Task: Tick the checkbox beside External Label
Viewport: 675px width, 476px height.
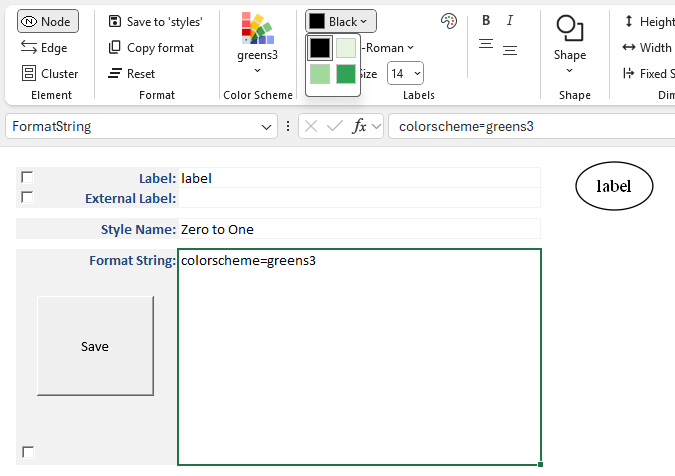Action: [x=27, y=197]
